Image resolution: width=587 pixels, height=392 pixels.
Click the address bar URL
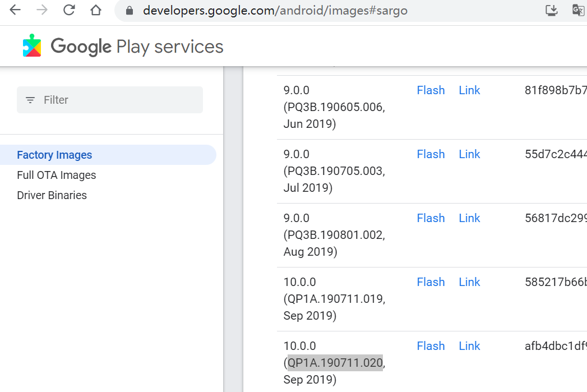pyautogui.click(x=275, y=11)
